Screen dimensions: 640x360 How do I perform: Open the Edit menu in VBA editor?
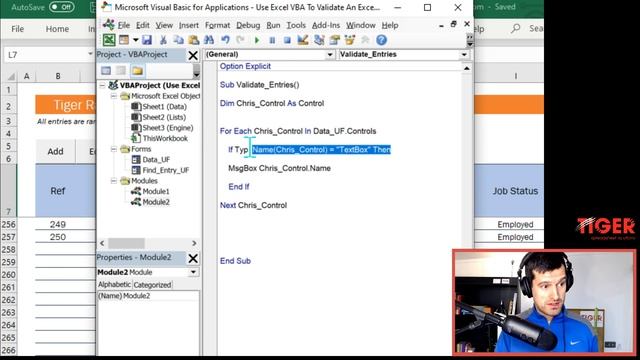pyautogui.click(x=142, y=25)
